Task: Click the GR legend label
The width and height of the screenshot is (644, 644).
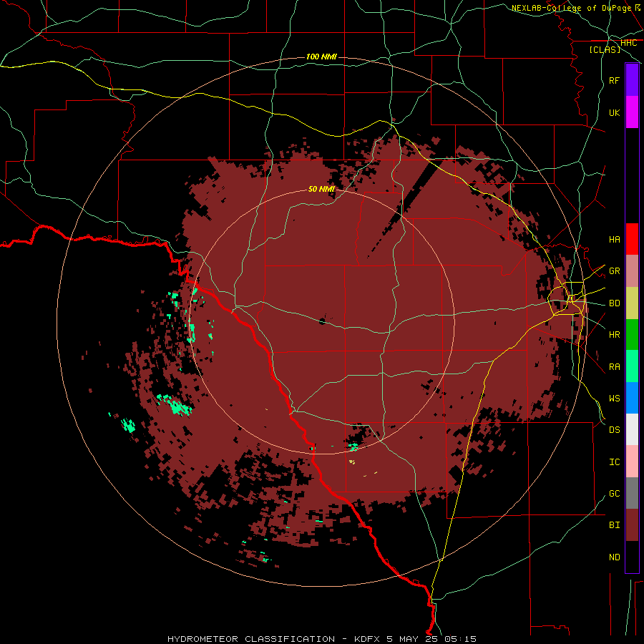Action: (615, 271)
